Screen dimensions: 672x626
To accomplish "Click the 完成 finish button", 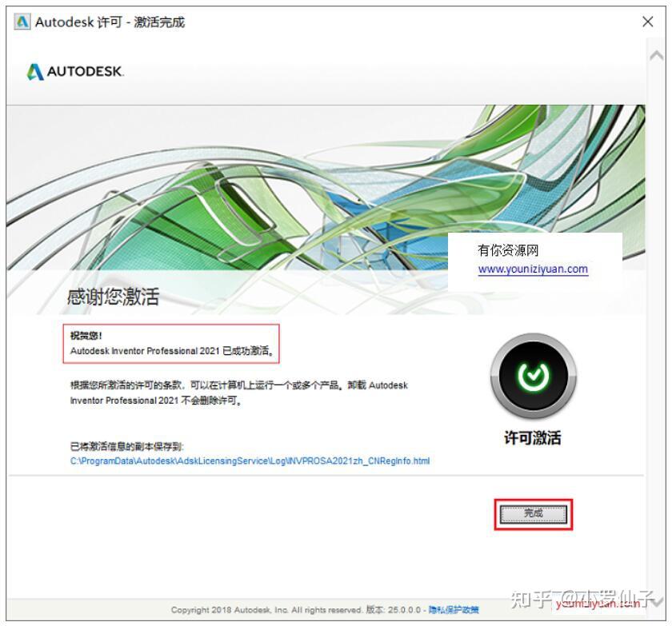I will click(534, 514).
